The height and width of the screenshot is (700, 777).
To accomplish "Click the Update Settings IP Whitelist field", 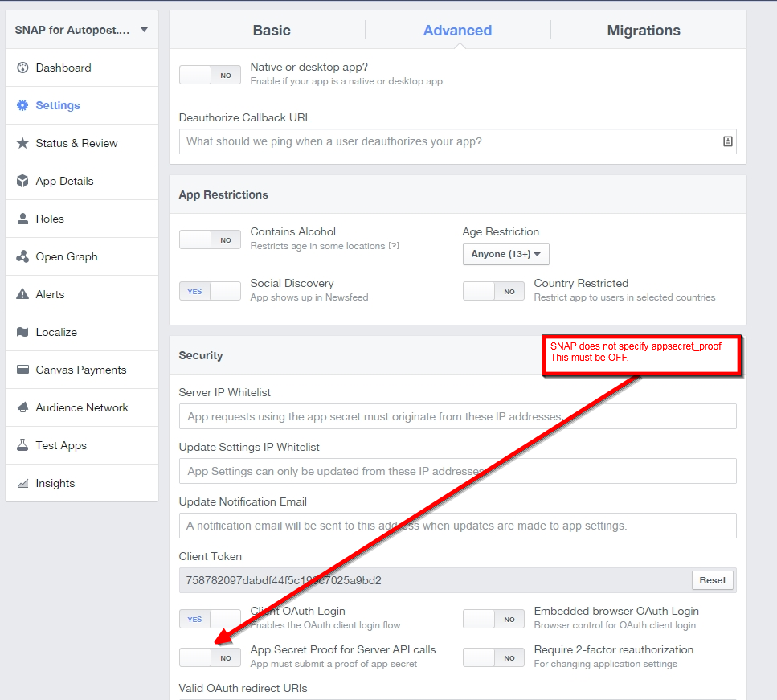I will click(x=457, y=471).
